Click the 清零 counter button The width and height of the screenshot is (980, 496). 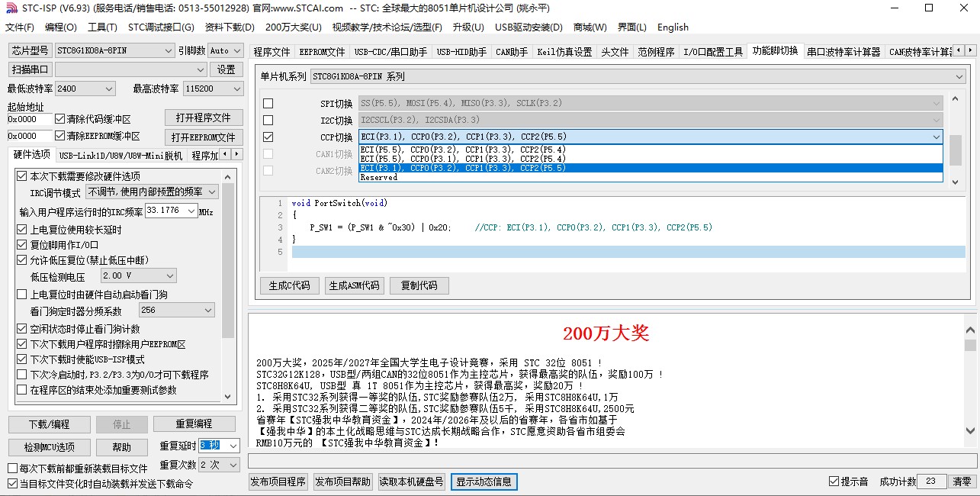[962, 482]
